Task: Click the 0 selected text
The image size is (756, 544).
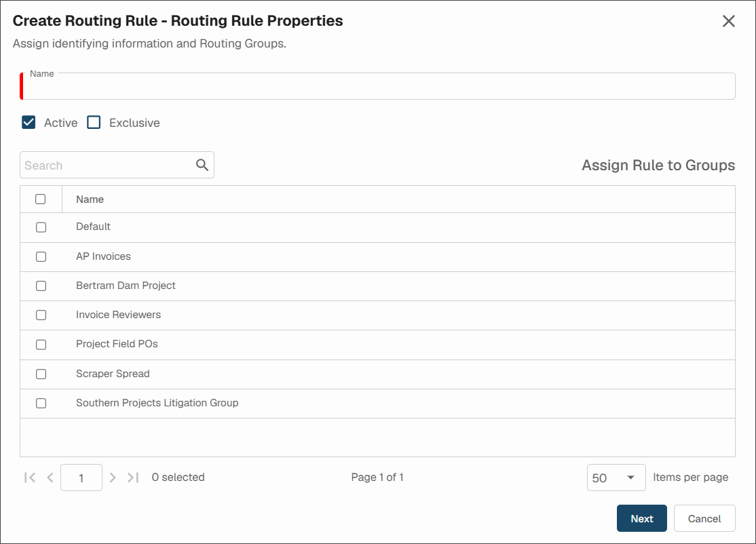Action: point(178,477)
